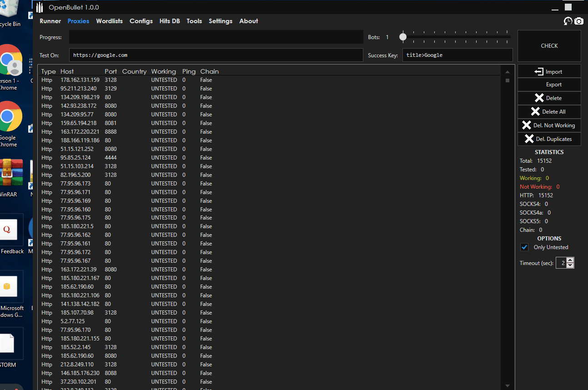
Task: Click the Total 15152 statistic
Action: pos(536,161)
